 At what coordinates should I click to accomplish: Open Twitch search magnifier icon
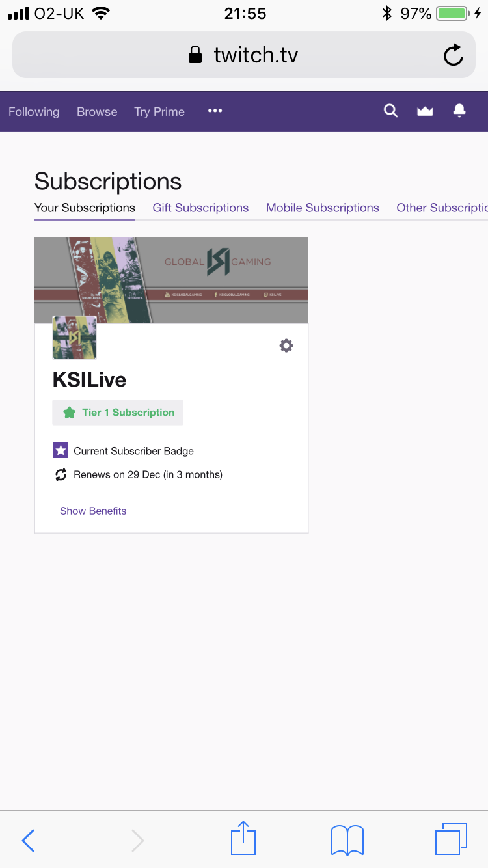pyautogui.click(x=390, y=111)
